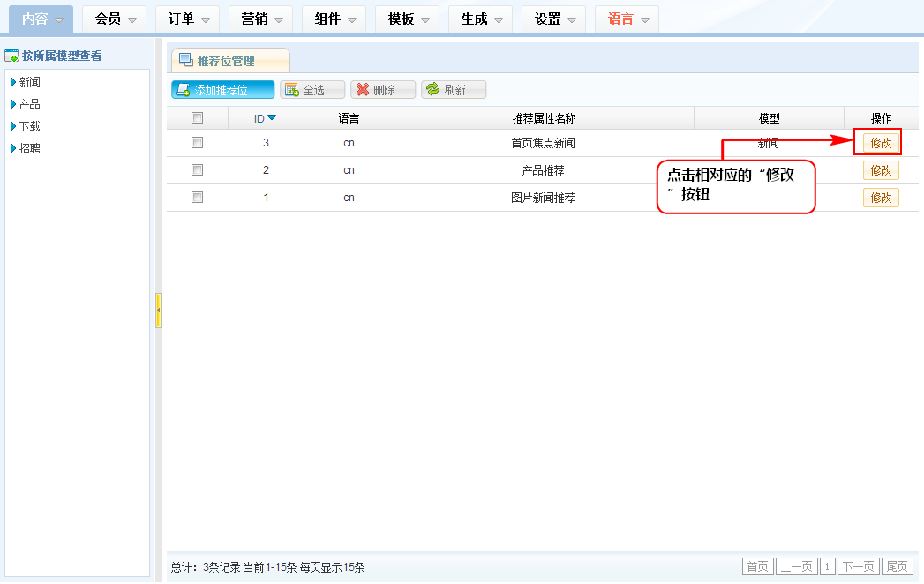Click the 添加推荐位 add icon button

(183, 90)
